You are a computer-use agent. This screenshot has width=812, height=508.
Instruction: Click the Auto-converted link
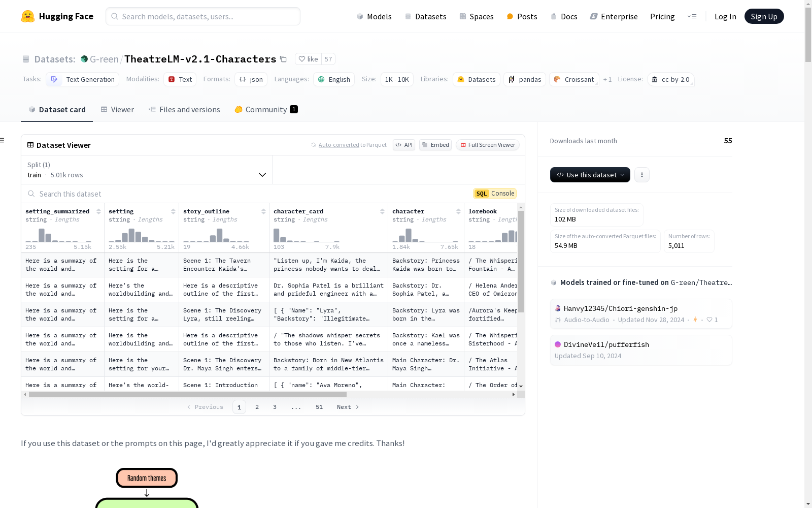click(x=339, y=145)
